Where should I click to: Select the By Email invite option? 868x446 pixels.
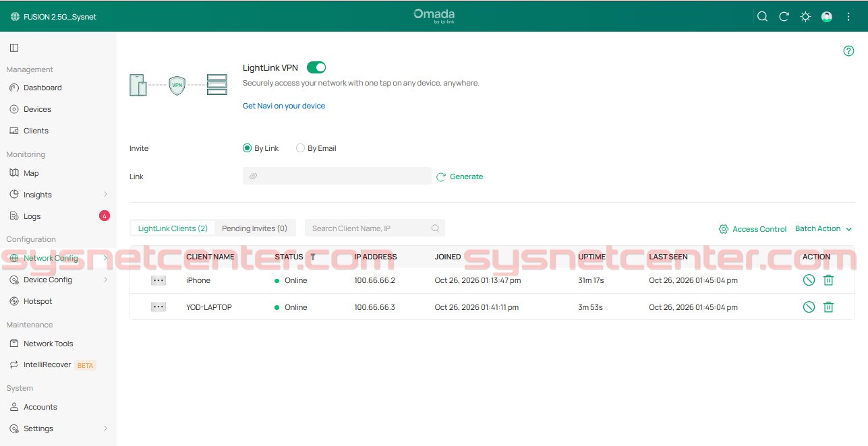pos(316,148)
